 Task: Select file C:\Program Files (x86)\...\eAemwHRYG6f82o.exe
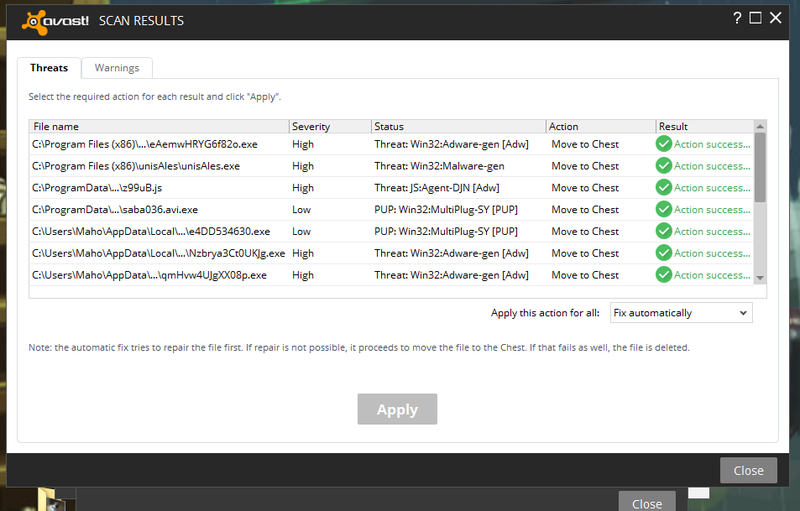click(x=145, y=144)
